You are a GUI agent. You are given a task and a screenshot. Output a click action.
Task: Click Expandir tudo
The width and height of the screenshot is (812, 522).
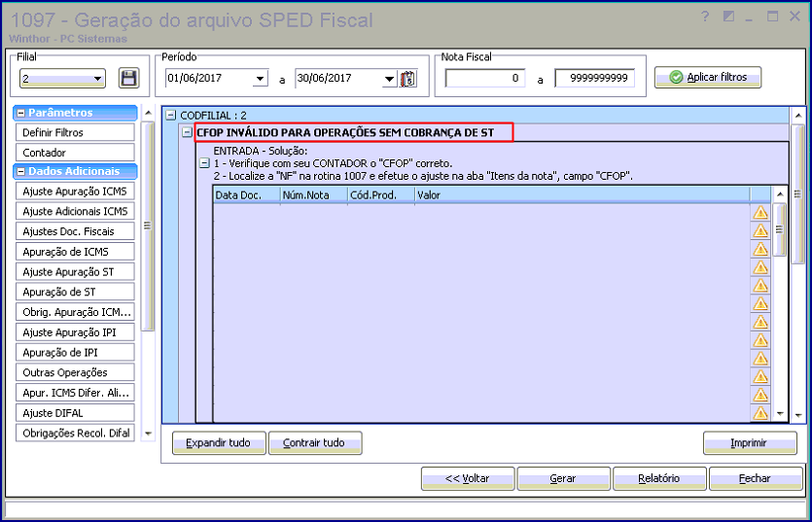[219, 442]
